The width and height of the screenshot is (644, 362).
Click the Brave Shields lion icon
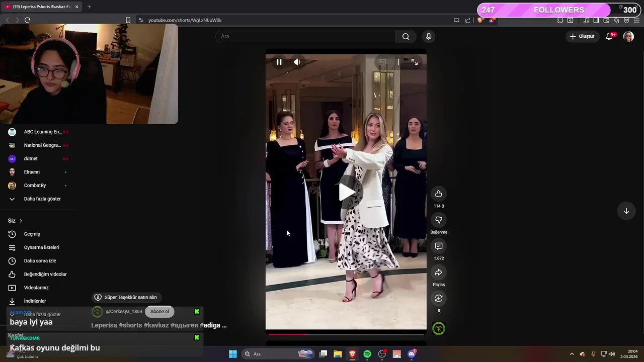[x=479, y=20]
